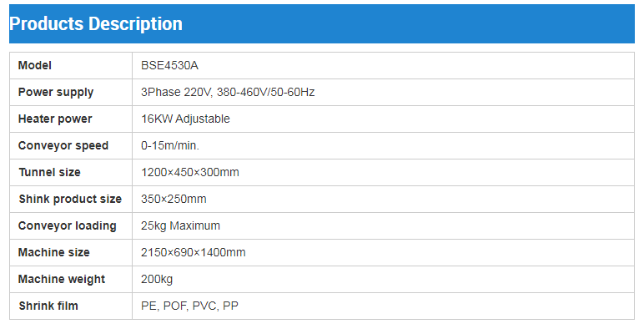Select the Machine weight label
644x329 pixels.
click(x=62, y=279)
